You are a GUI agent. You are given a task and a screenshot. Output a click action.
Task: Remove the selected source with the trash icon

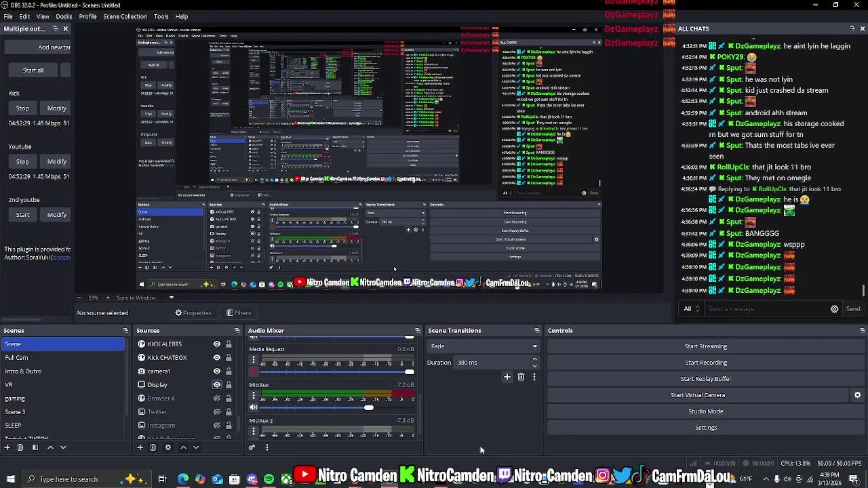tap(153, 447)
